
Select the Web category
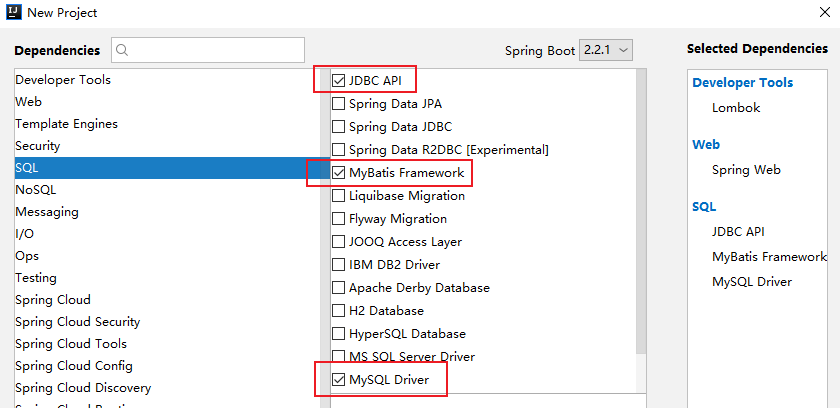pos(28,102)
